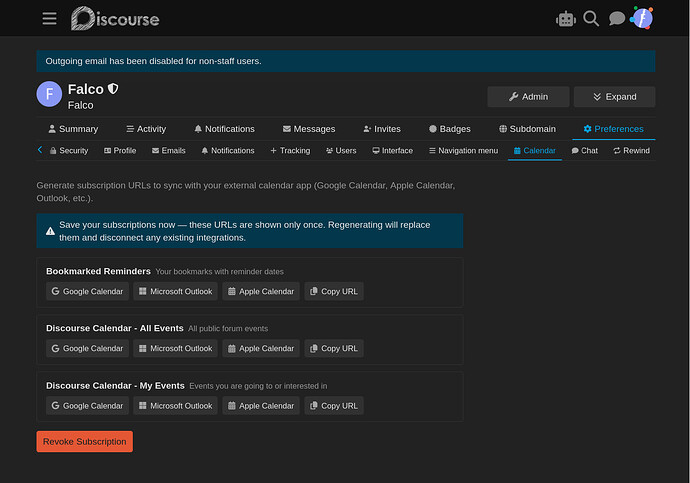Open the Summary tab

pyautogui.click(x=73, y=129)
